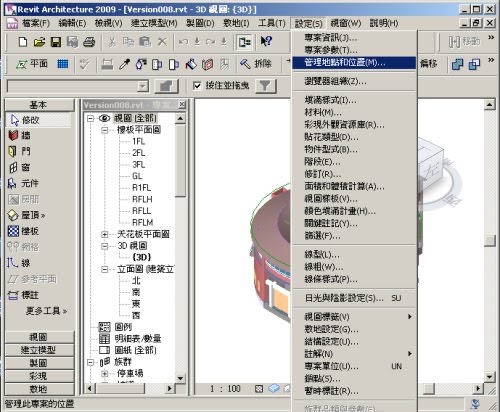
Task: Switch to the 彩現 design bar tab
Action: tap(39, 376)
